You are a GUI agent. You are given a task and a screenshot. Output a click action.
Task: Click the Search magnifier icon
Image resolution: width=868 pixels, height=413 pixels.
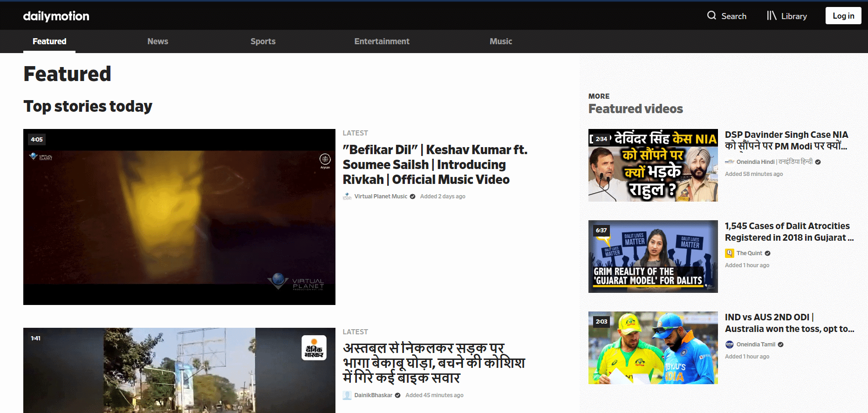711,15
